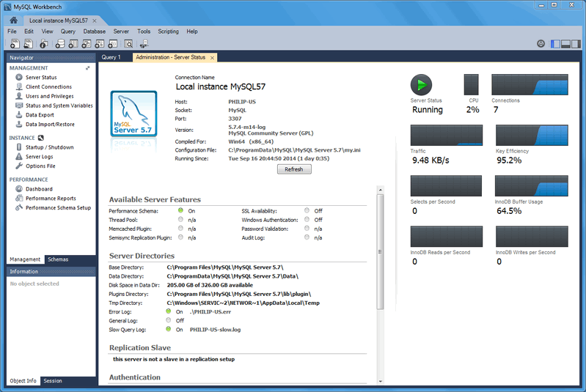This screenshot has height=392, width=586.
Task: Open the Scripting menu
Action: tap(168, 32)
